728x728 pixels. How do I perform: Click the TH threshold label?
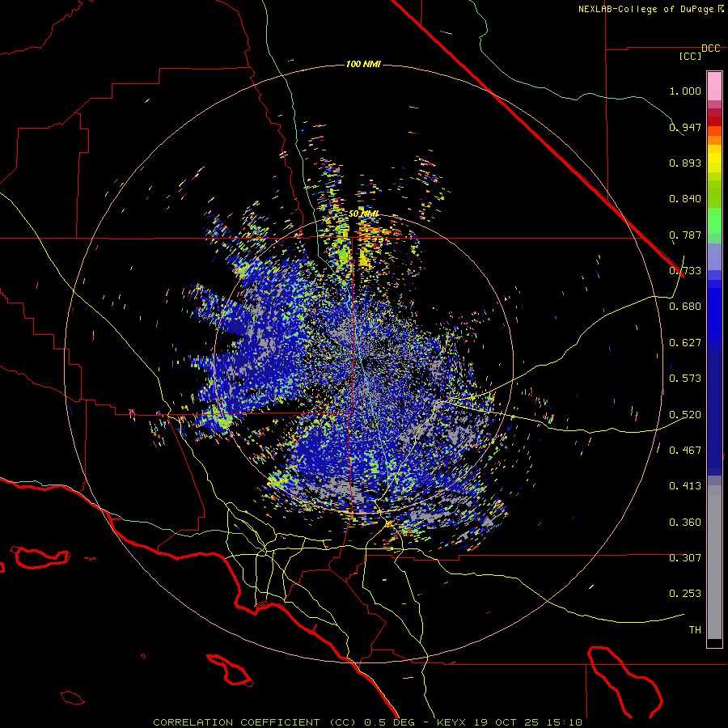pyautogui.click(x=695, y=630)
